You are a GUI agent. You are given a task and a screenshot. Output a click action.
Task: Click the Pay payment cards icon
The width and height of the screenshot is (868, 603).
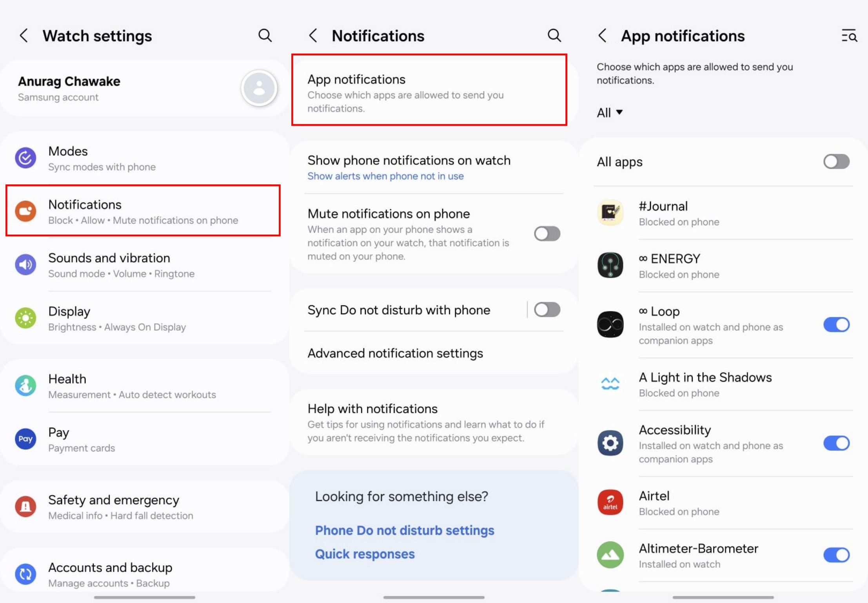click(x=25, y=439)
